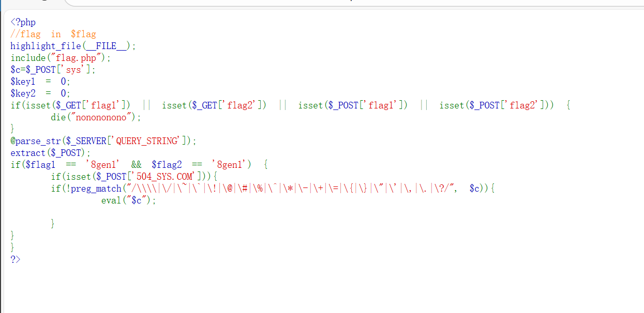Click the 'sys' string in $_POST

click(x=74, y=70)
